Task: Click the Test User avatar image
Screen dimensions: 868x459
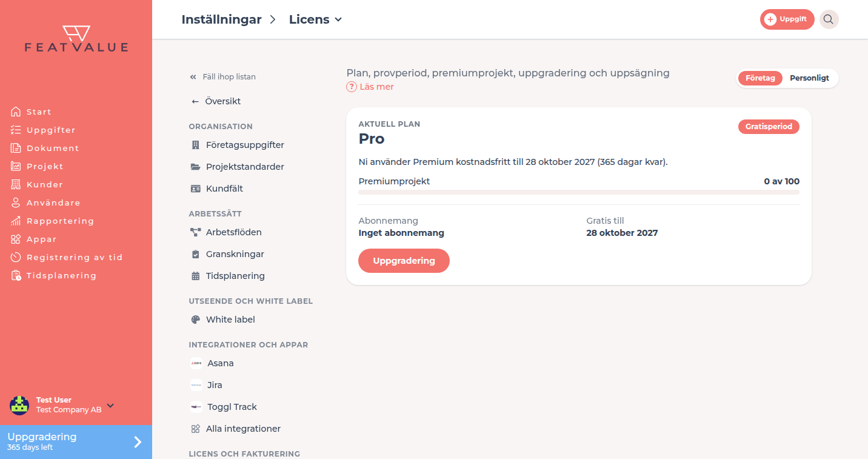Action: click(x=19, y=405)
